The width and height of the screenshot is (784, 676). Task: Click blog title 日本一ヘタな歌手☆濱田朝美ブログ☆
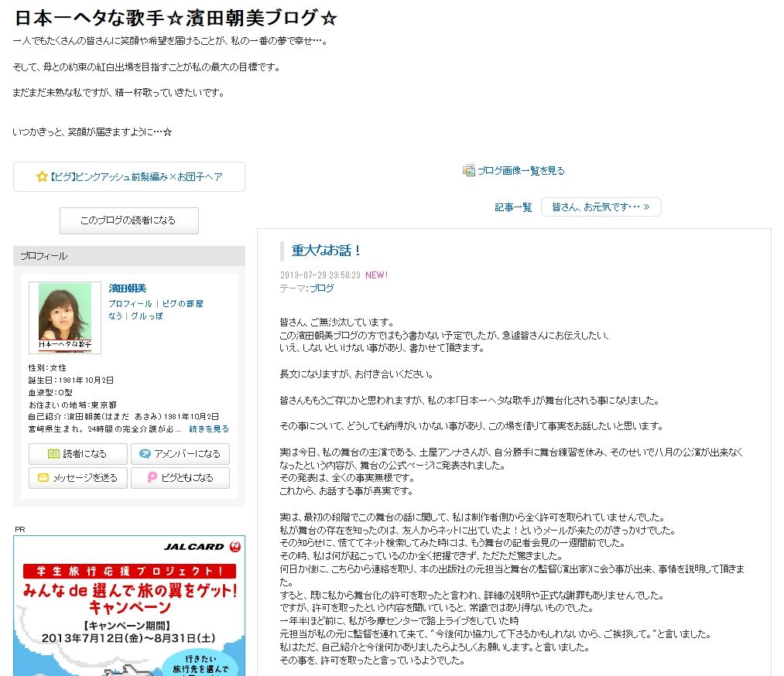pos(176,18)
